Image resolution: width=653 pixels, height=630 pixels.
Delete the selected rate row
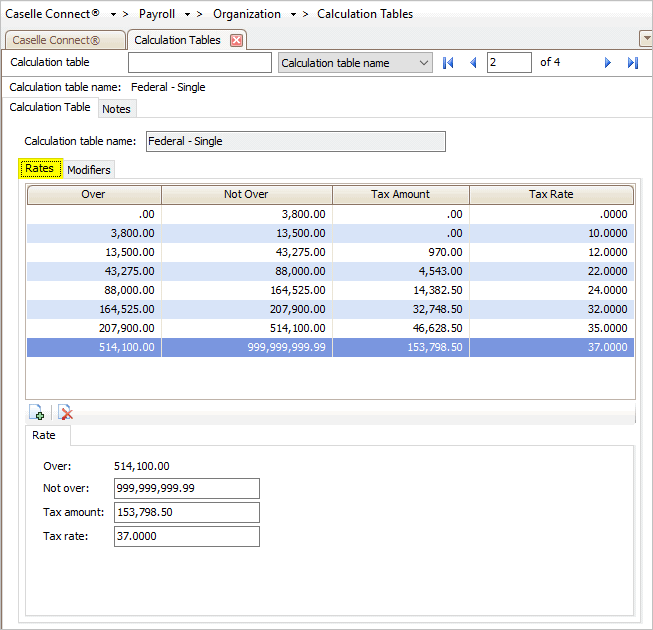[x=65, y=412]
